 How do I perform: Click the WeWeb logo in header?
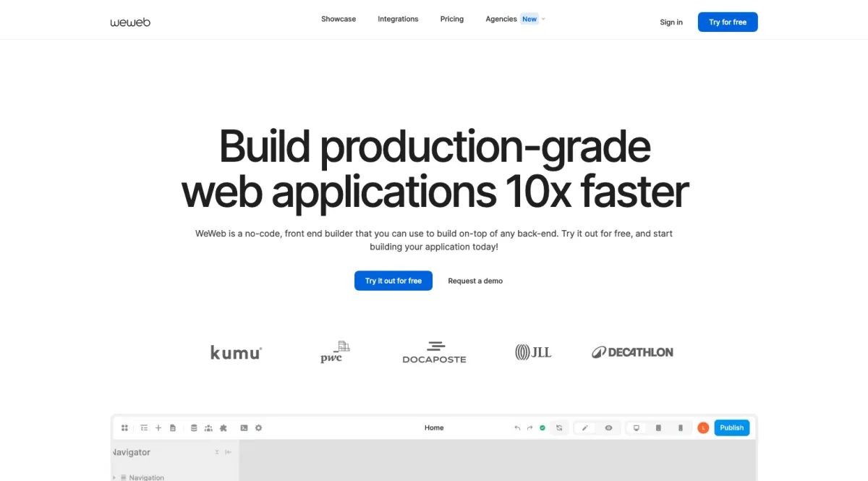click(x=130, y=22)
